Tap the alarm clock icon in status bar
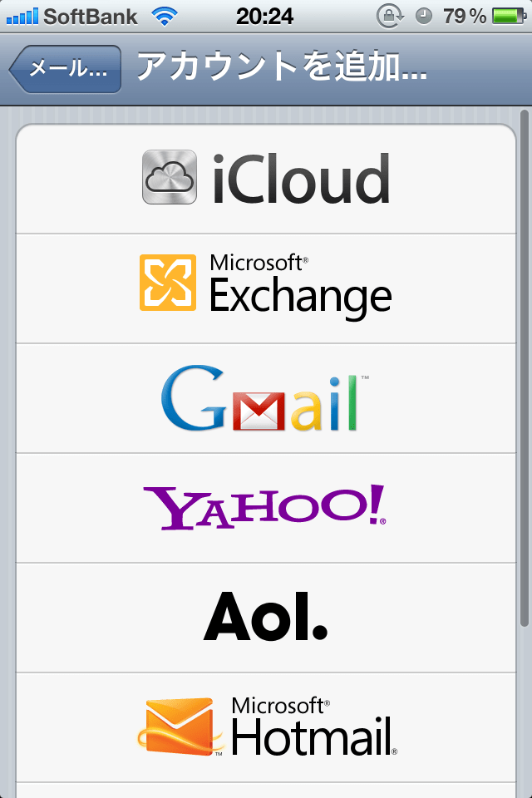 424,17
